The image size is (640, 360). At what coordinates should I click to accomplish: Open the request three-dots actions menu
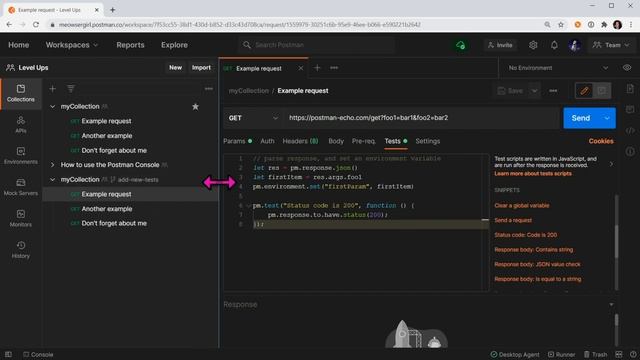pyautogui.click(x=553, y=91)
